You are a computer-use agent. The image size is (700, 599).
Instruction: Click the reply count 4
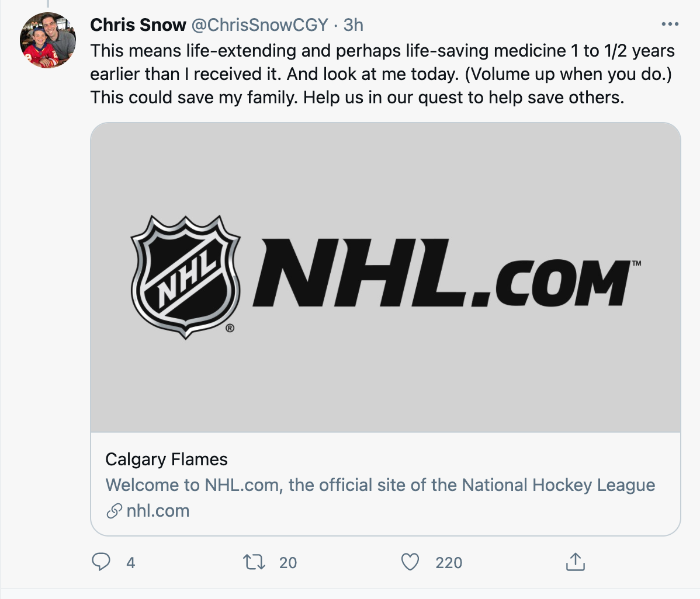130,563
